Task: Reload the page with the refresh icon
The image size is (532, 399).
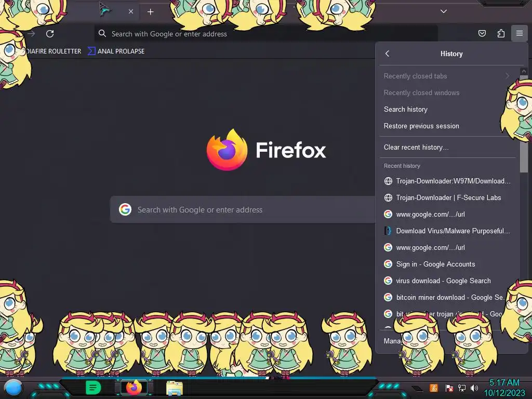Action: (x=50, y=34)
